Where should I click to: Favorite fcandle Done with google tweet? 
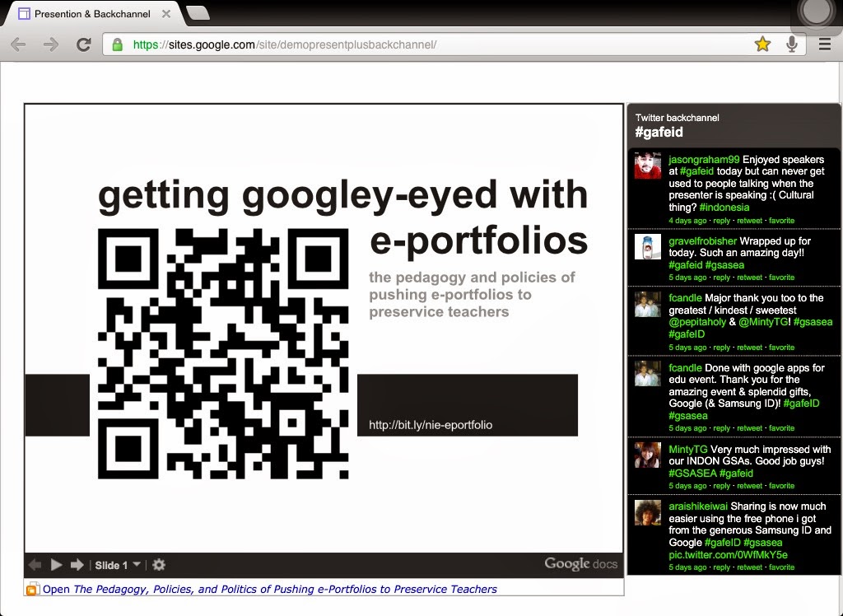(782, 428)
